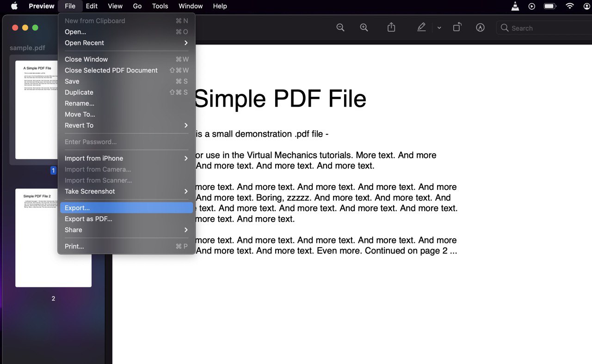Select the Highlight pencil tool
592x364 pixels.
point(421,27)
